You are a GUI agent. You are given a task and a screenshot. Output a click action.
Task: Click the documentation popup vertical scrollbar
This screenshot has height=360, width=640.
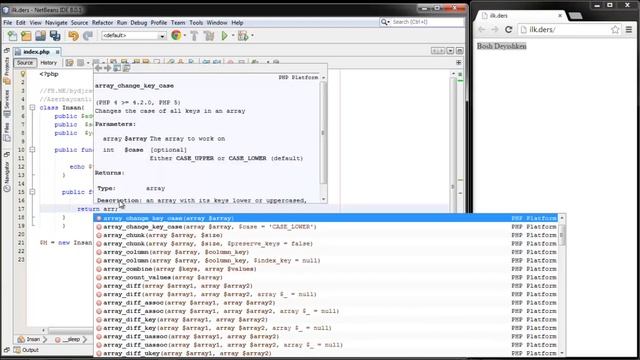pyautogui.click(x=323, y=138)
